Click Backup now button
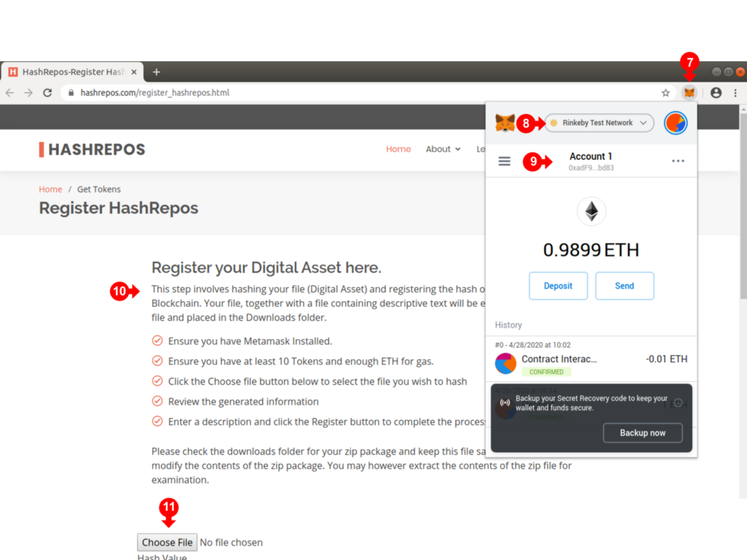 [643, 432]
